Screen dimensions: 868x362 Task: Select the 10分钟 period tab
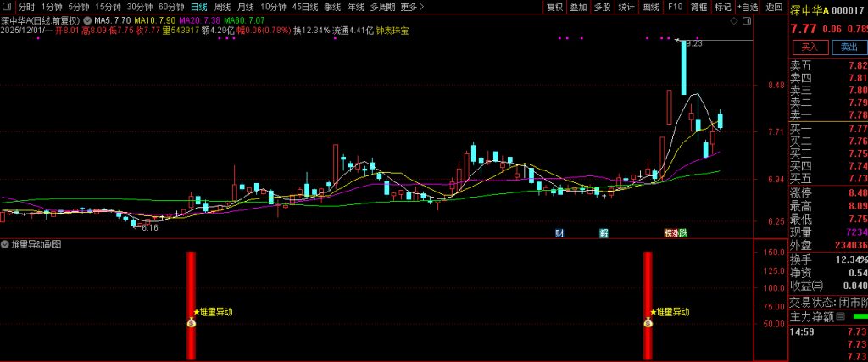(x=273, y=7)
